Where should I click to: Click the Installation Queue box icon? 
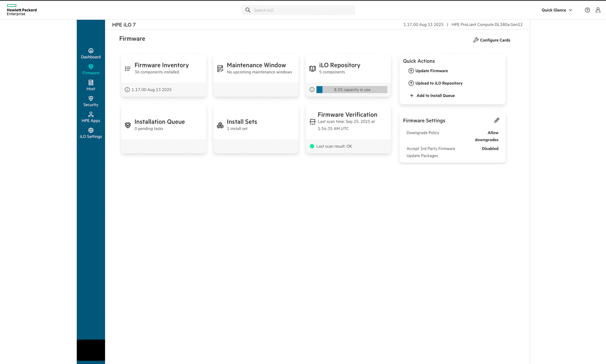(x=128, y=125)
